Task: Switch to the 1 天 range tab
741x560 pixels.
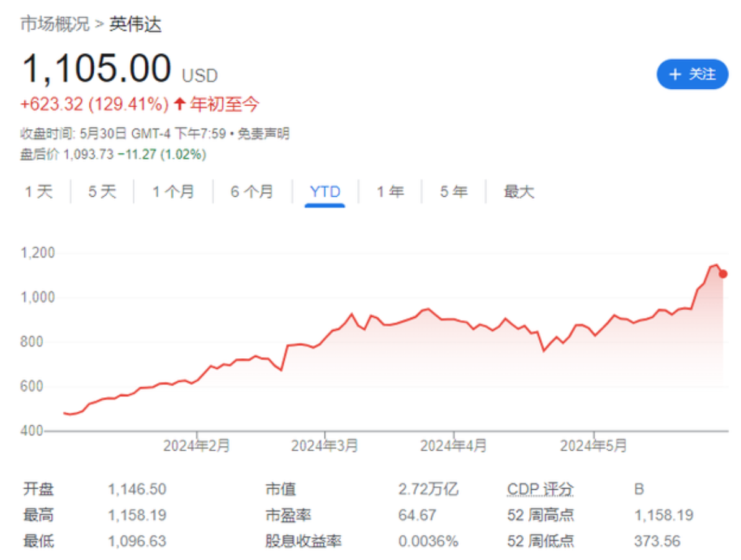Action: (x=38, y=192)
